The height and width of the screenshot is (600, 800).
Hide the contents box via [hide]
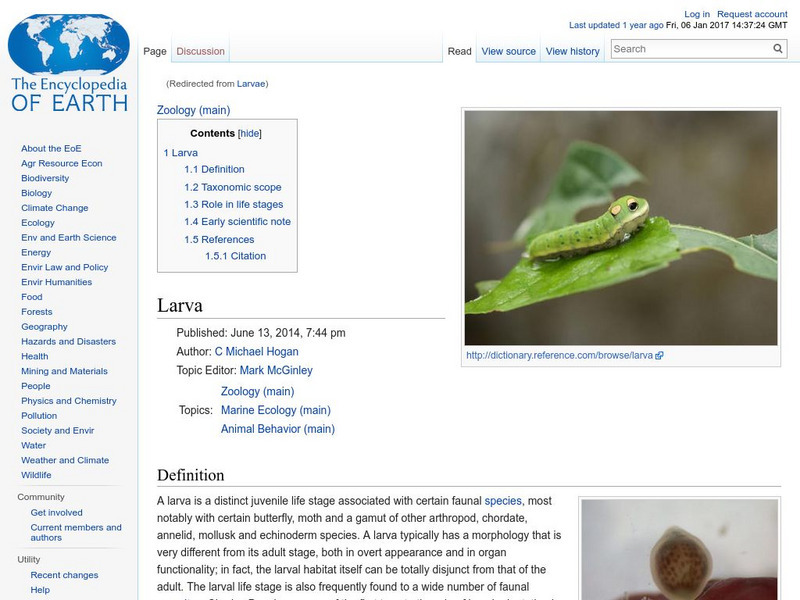click(x=249, y=134)
